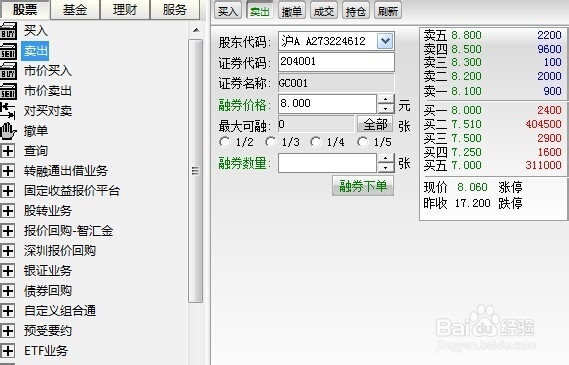Expand the 转融通出借业务 node
Screen dimensions: 569x365
point(8,171)
